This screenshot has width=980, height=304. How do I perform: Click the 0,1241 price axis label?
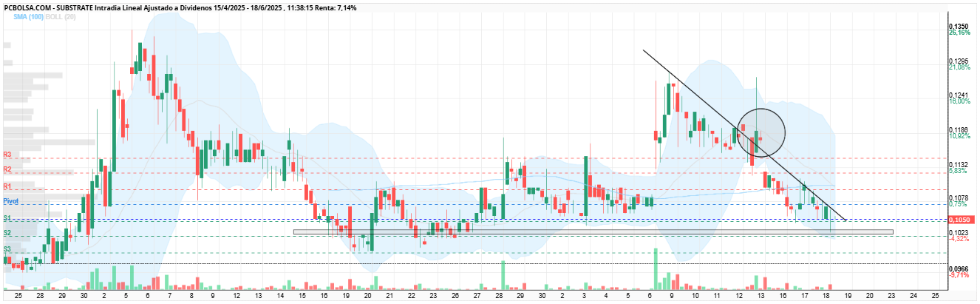coord(959,95)
